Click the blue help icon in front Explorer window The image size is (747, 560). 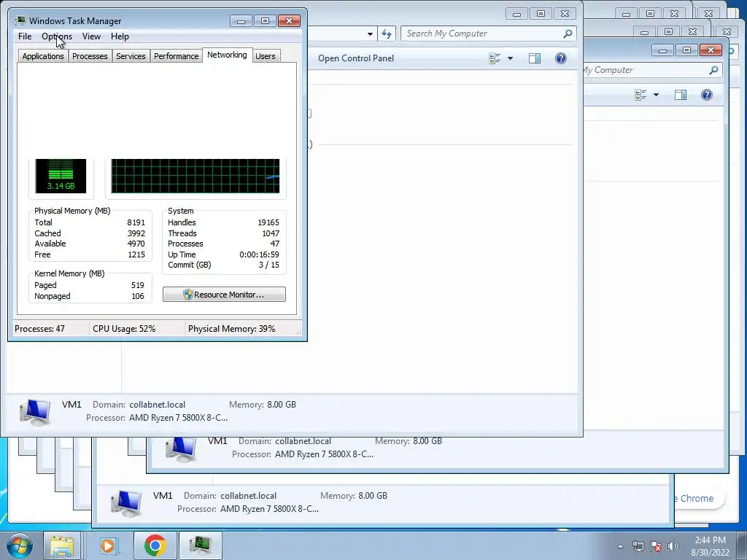[x=561, y=58]
